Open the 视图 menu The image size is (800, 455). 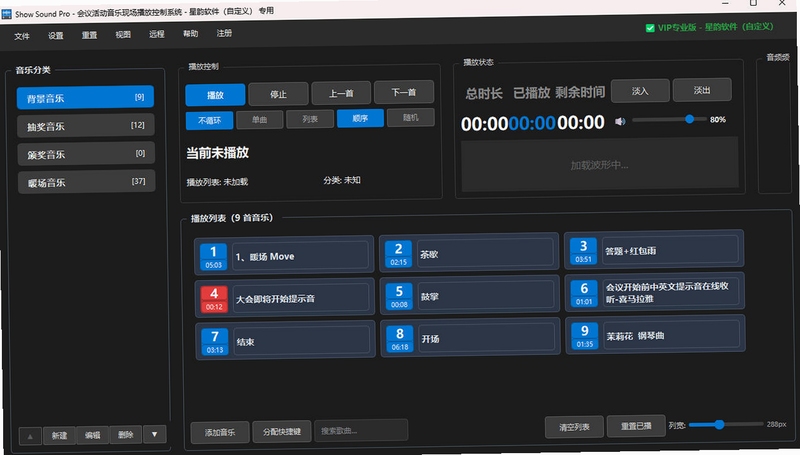pyautogui.click(x=123, y=35)
